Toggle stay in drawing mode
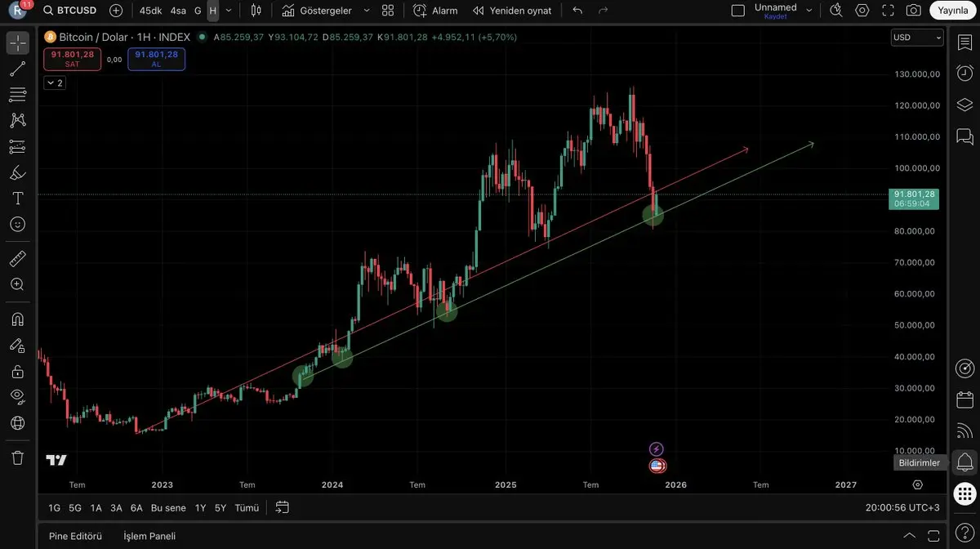This screenshot has width=980, height=549. coord(17,346)
